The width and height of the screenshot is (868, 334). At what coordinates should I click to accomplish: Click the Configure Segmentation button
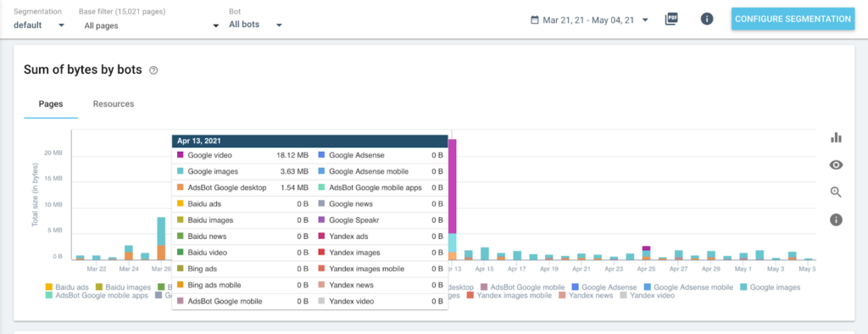[793, 19]
